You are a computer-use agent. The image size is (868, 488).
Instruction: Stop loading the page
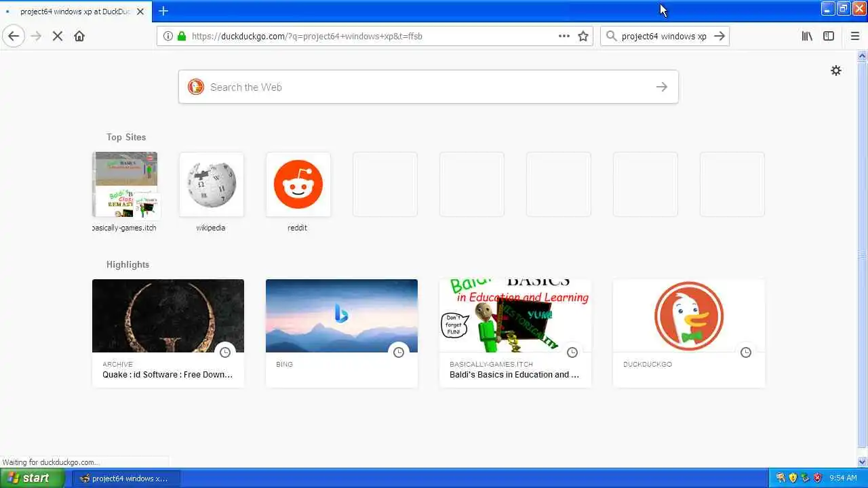pos(58,36)
